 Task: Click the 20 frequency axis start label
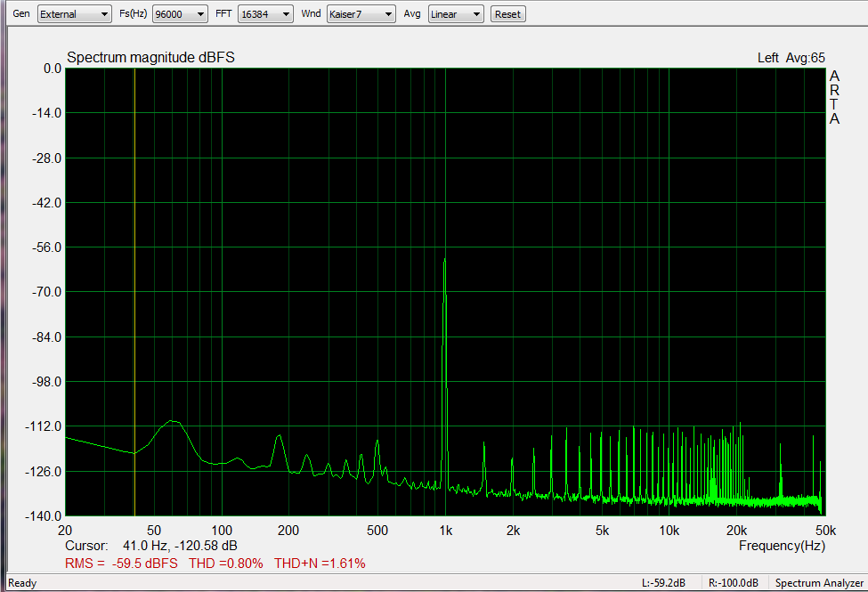click(65, 531)
